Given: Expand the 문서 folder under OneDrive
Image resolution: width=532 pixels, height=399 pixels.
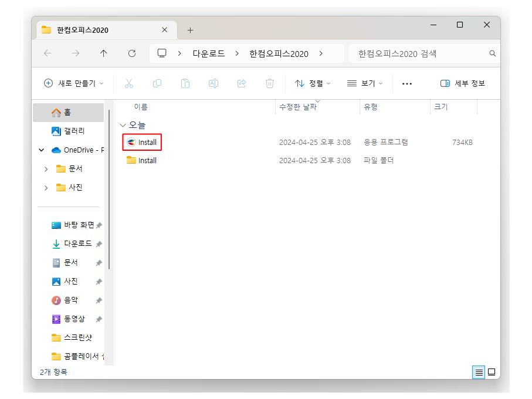Looking at the screenshot, I should coord(46,169).
